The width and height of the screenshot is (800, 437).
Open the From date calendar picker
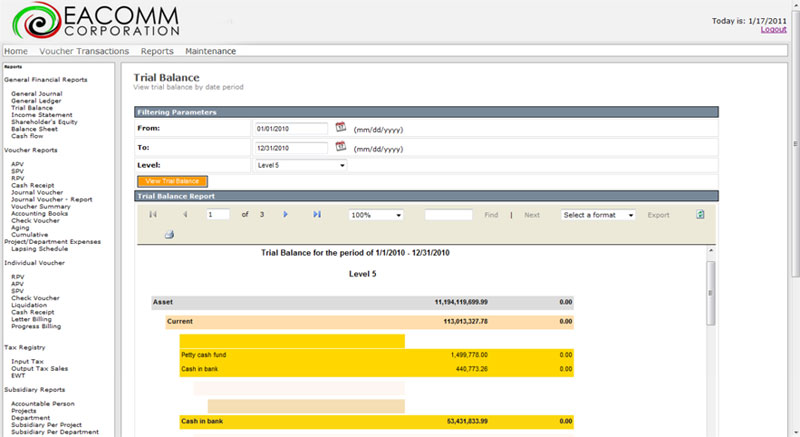point(340,127)
